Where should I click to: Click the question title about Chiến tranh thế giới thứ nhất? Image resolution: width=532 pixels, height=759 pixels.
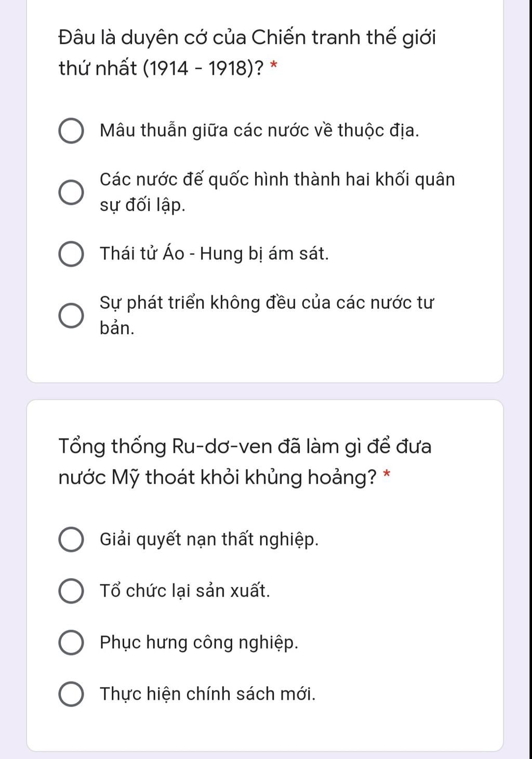click(247, 53)
